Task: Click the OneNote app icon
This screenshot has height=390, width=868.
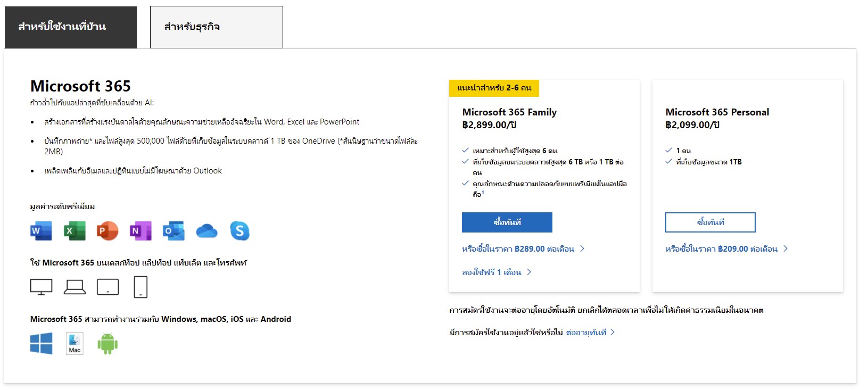Action: tap(140, 231)
